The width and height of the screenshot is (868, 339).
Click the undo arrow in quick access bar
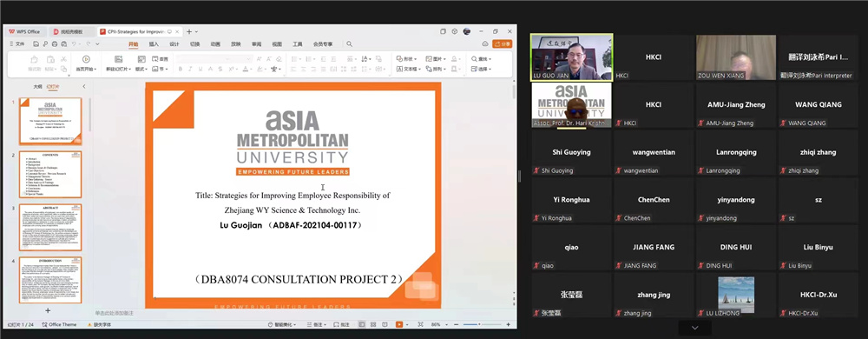(74, 43)
